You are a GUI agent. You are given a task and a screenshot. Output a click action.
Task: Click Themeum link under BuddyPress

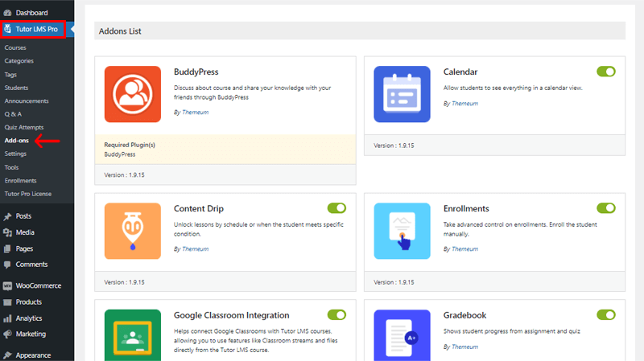195,113
